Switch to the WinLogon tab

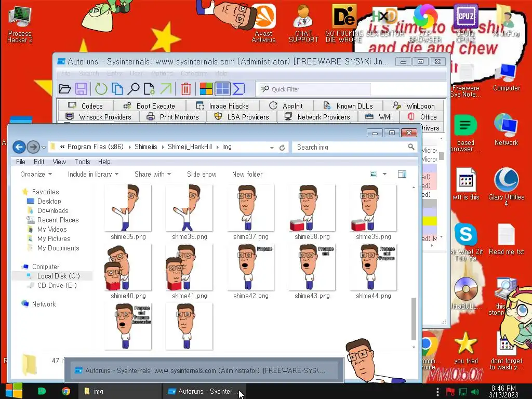click(x=414, y=106)
